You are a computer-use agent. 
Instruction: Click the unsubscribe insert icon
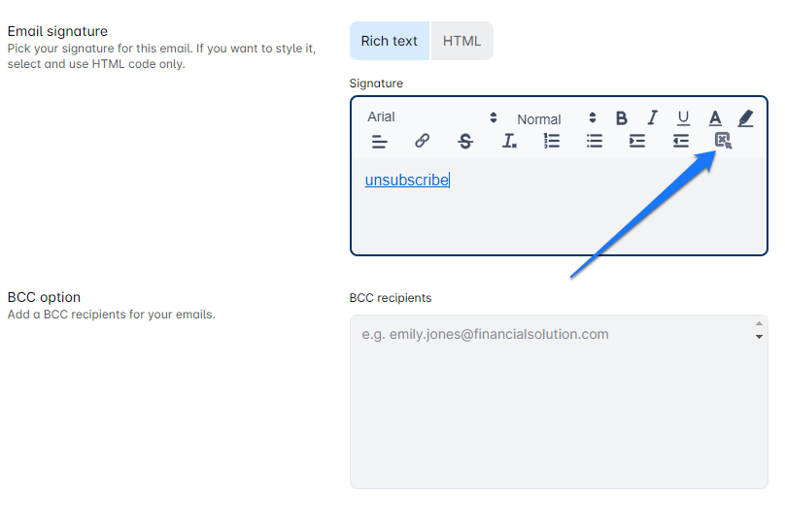tap(723, 142)
